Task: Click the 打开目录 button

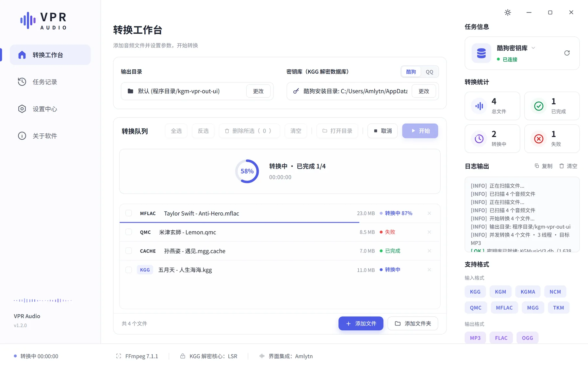Action: click(x=337, y=131)
